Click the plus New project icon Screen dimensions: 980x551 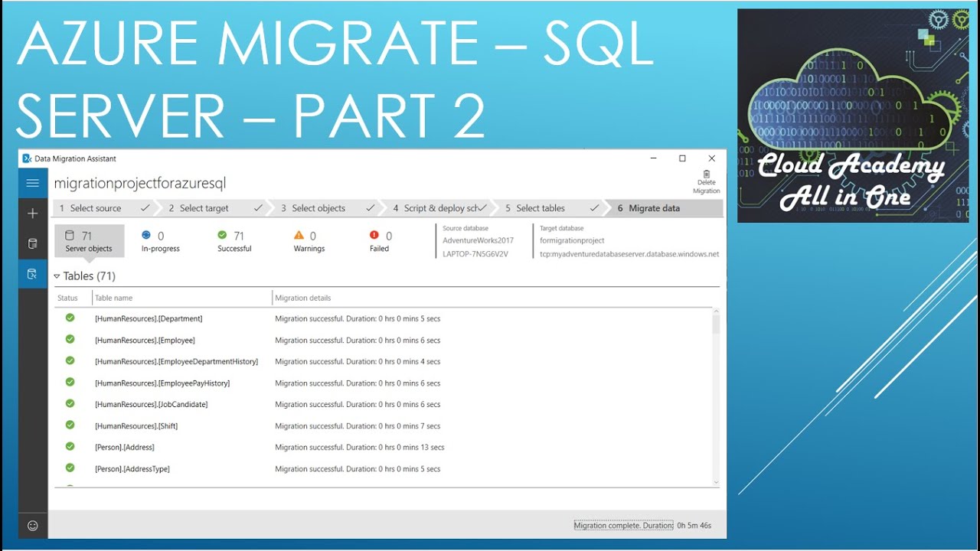point(32,214)
